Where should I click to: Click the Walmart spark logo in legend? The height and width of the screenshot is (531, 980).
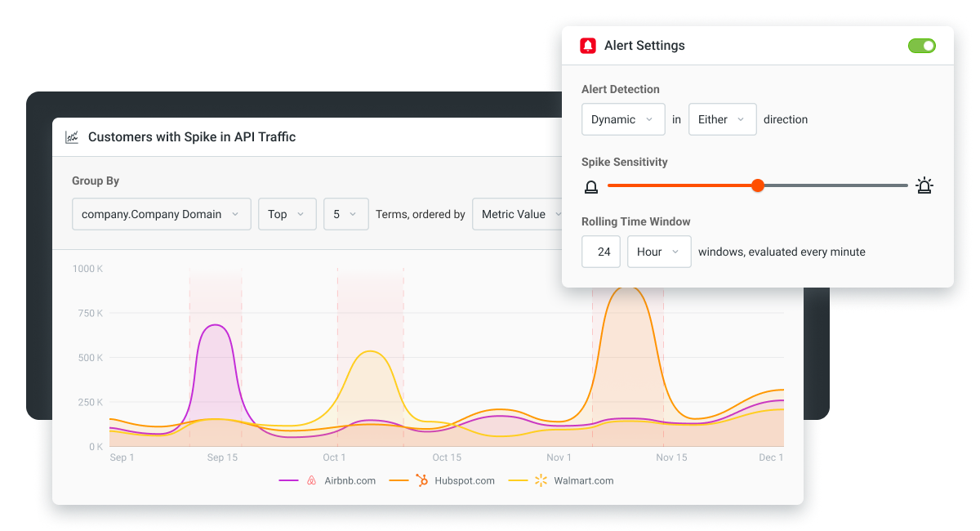tap(541, 480)
